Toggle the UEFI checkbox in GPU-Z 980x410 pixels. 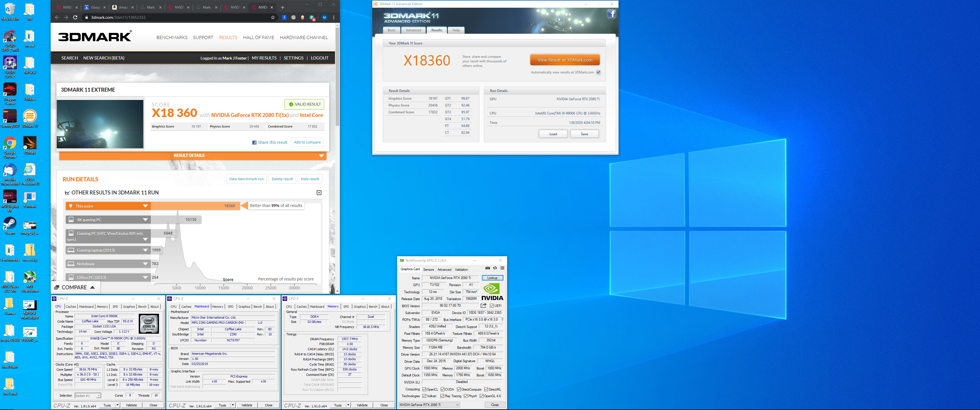[492, 306]
